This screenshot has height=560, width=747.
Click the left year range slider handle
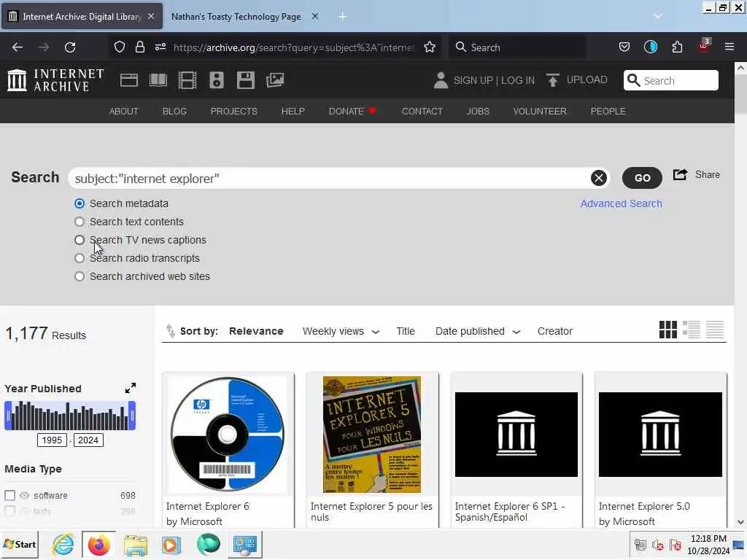[x=7, y=416]
